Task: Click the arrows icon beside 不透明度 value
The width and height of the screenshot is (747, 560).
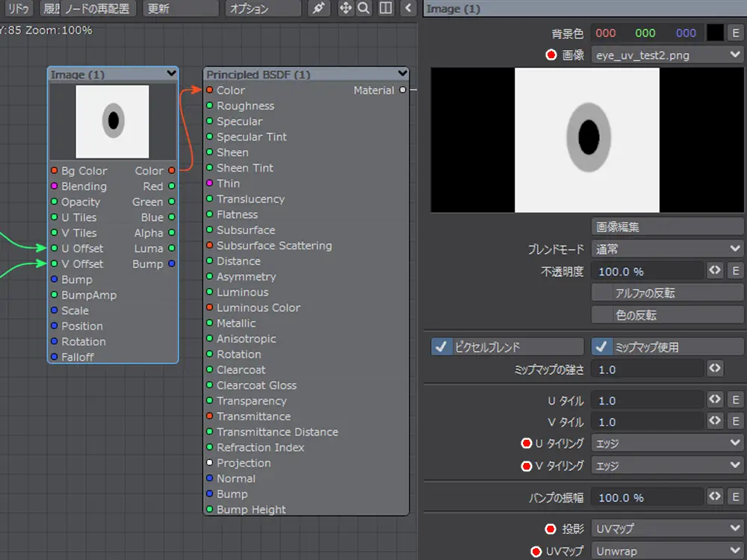Action: point(715,270)
